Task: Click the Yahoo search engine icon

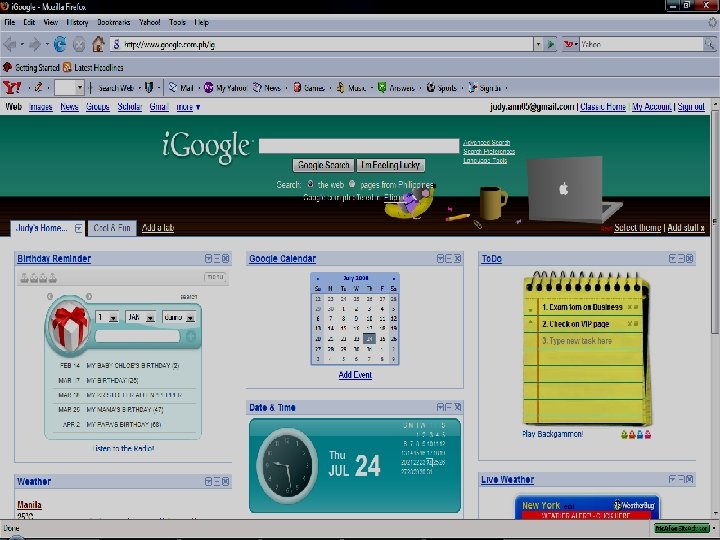Action: [x=568, y=45]
